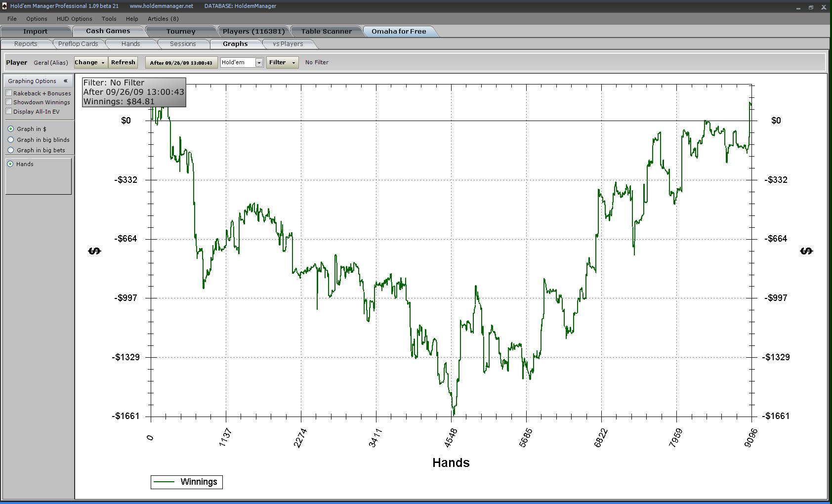Click the After 09/26/09 13:00:43 date button
Viewport: 832px width, 504px height.
[181, 63]
